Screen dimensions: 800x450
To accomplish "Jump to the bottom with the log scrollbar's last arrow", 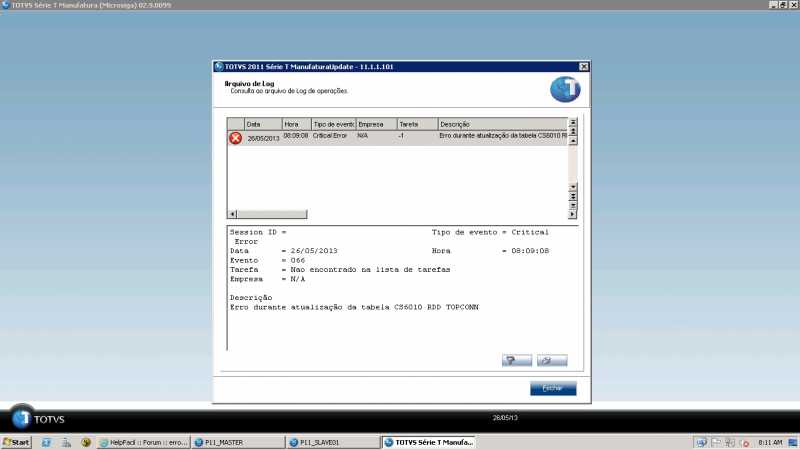I will point(573,206).
